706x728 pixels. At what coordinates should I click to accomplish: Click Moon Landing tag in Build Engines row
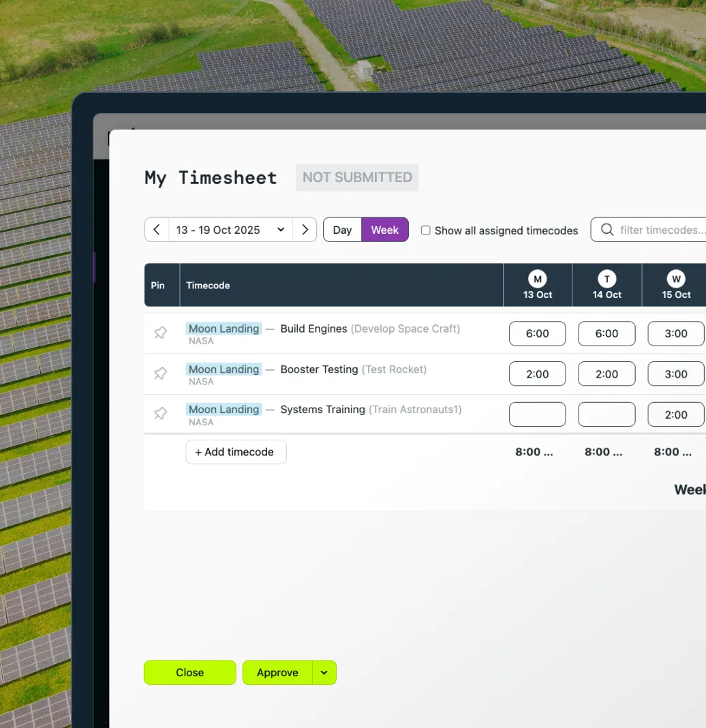tap(224, 329)
